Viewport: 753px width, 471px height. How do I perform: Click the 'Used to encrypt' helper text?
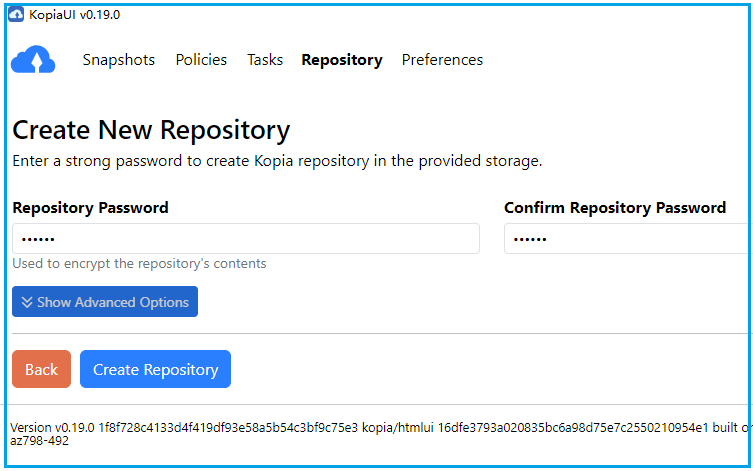pos(139,264)
